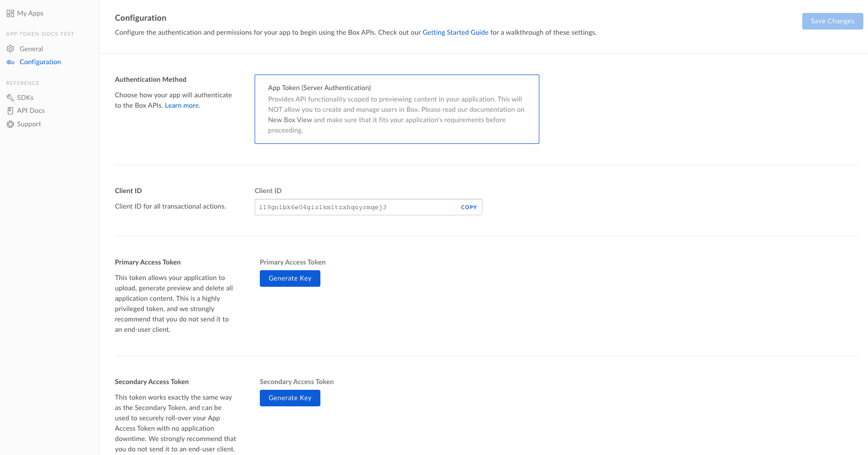Open the Support page
The height and width of the screenshot is (455, 868).
point(29,124)
